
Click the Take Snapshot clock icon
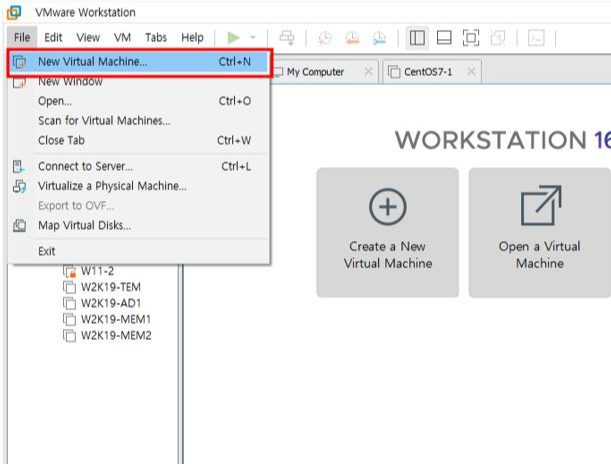click(x=325, y=38)
